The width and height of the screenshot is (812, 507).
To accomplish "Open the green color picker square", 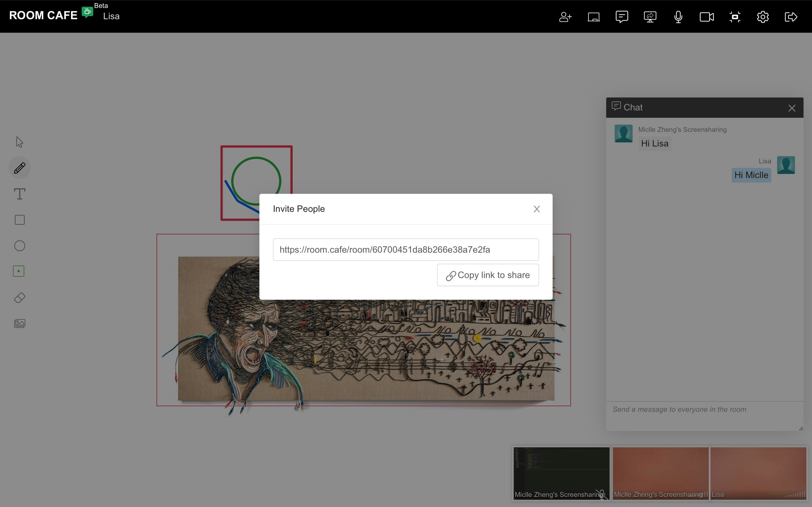I will tap(19, 271).
